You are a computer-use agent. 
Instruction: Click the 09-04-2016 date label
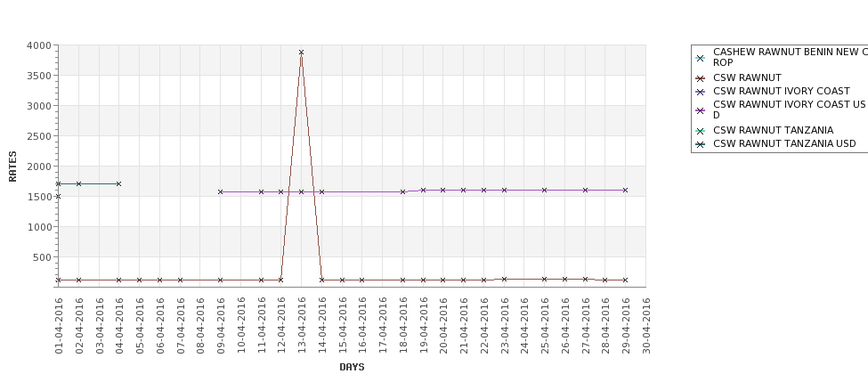click(x=221, y=326)
